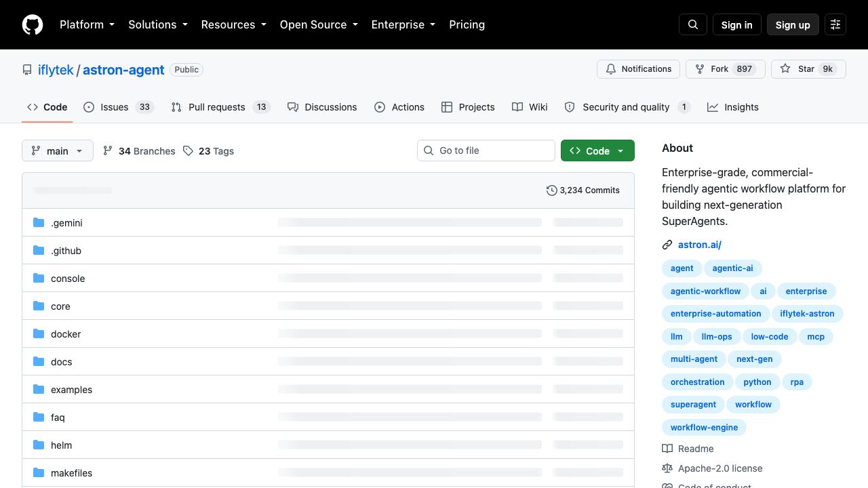Select the python topic tag
Image resolution: width=868 pixels, height=488 pixels.
[x=757, y=382]
